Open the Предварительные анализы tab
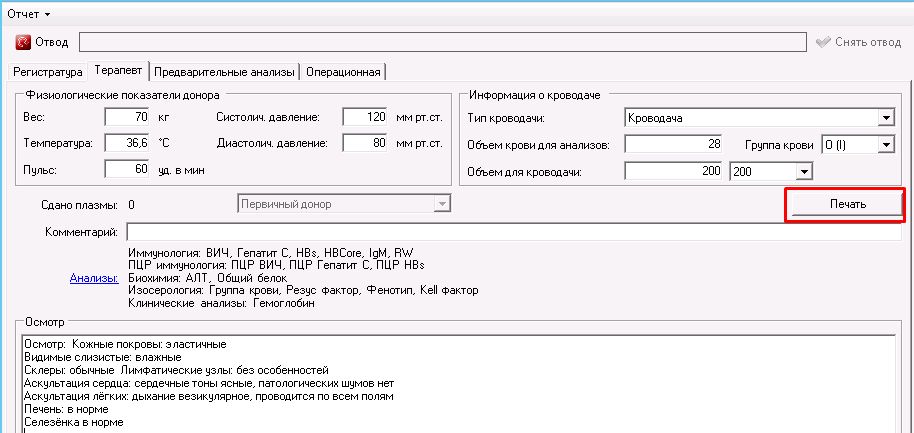Image resolution: width=914 pixels, height=433 pixels. pos(225,72)
